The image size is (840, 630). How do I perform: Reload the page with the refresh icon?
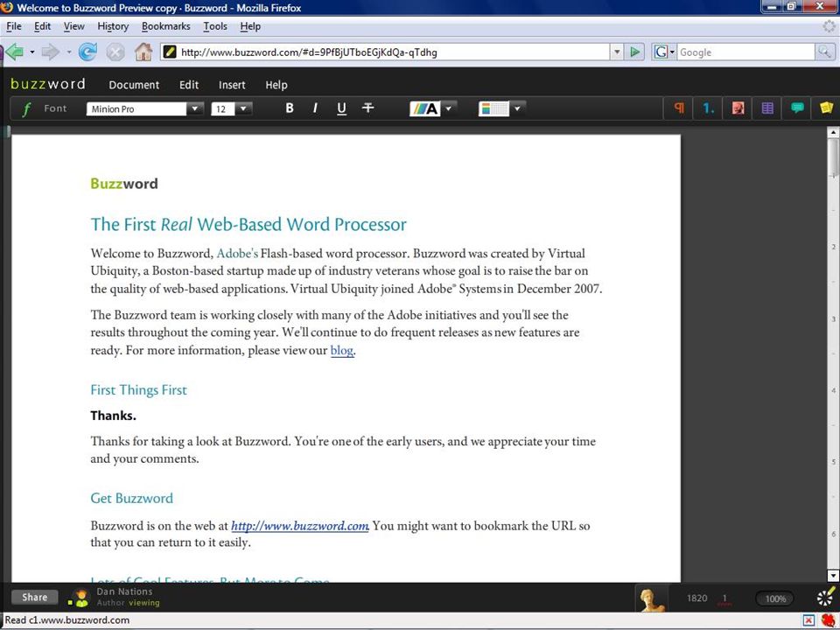click(x=87, y=52)
